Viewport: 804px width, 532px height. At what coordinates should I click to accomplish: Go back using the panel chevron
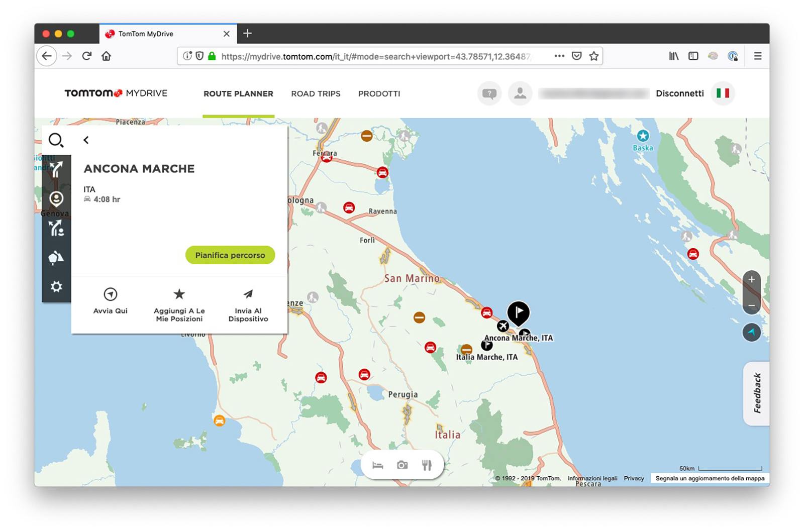86,140
